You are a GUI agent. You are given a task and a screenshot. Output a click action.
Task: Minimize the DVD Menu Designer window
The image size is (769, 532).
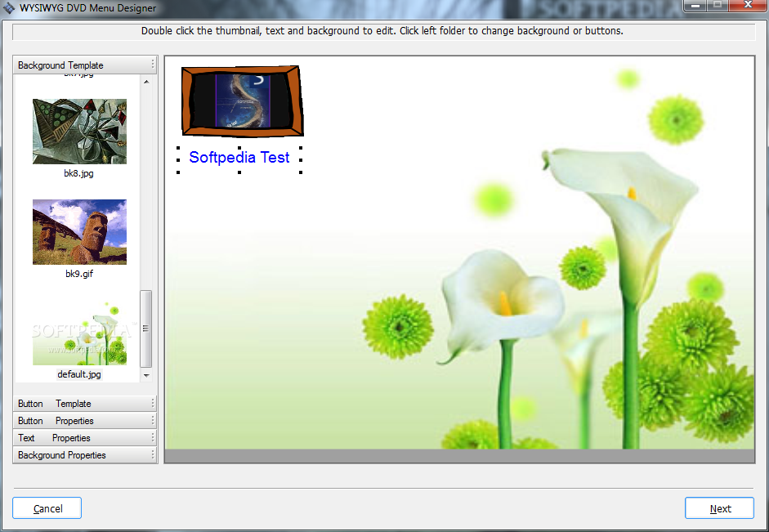click(x=695, y=5)
